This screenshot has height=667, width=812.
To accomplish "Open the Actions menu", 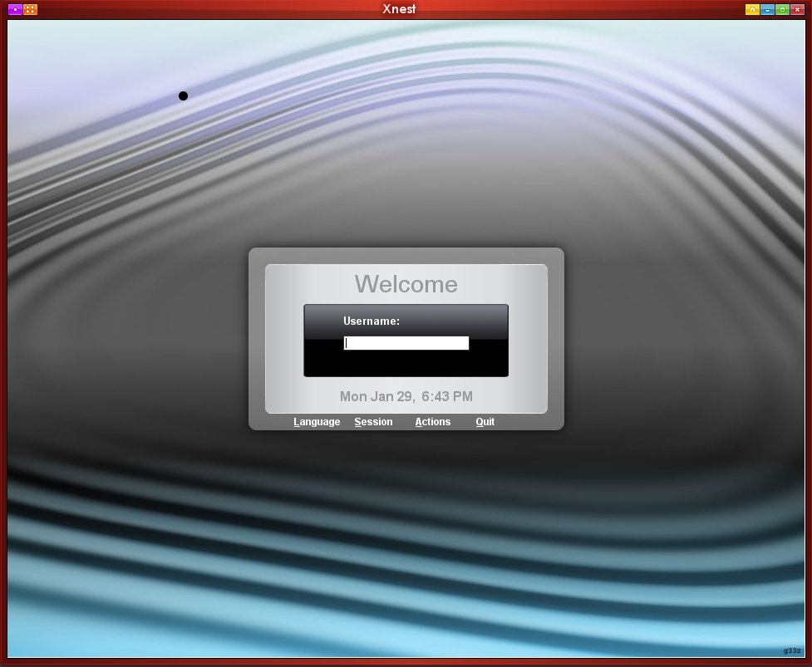I will pyautogui.click(x=432, y=422).
